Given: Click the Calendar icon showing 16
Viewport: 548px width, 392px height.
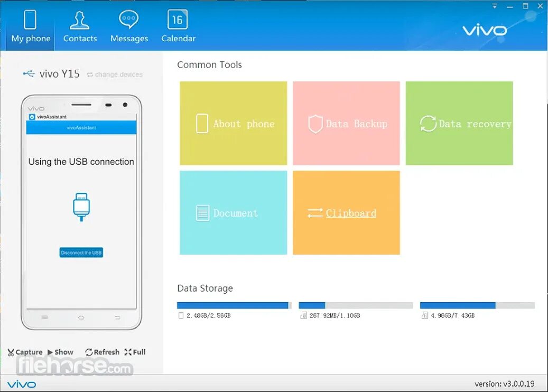Looking at the screenshot, I should pos(178,19).
